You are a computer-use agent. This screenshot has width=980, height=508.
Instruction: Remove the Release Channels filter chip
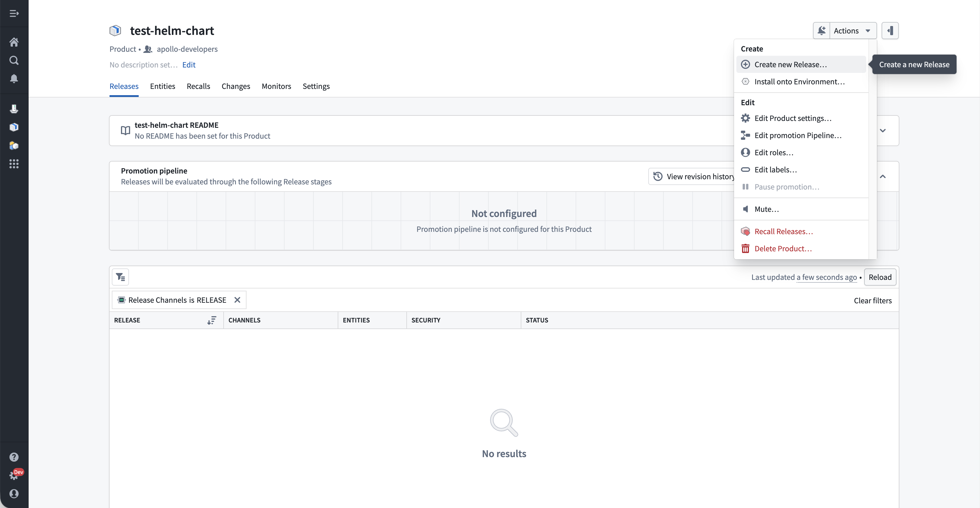click(x=237, y=300)
